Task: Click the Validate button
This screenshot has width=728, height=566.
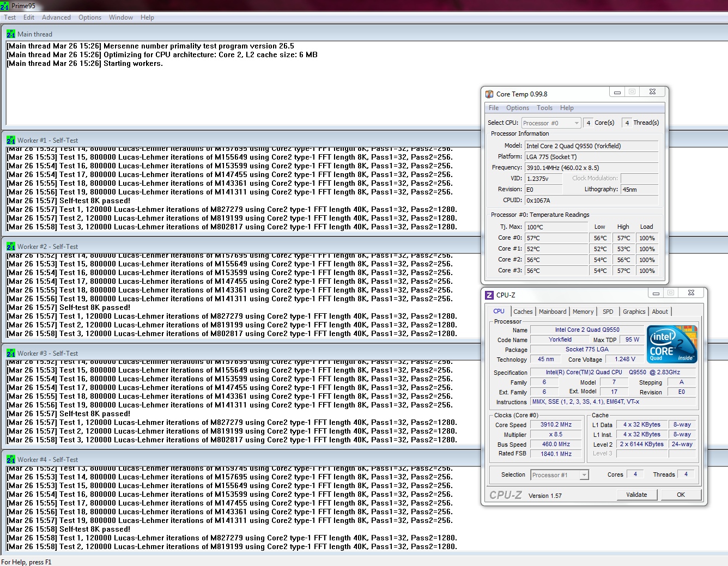Action: pos(636,495)
